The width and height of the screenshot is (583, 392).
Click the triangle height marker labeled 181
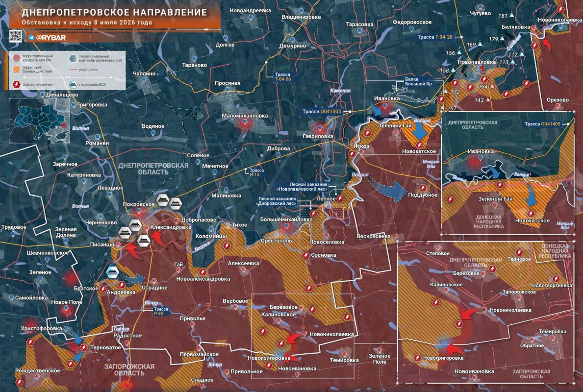(511, 16)
